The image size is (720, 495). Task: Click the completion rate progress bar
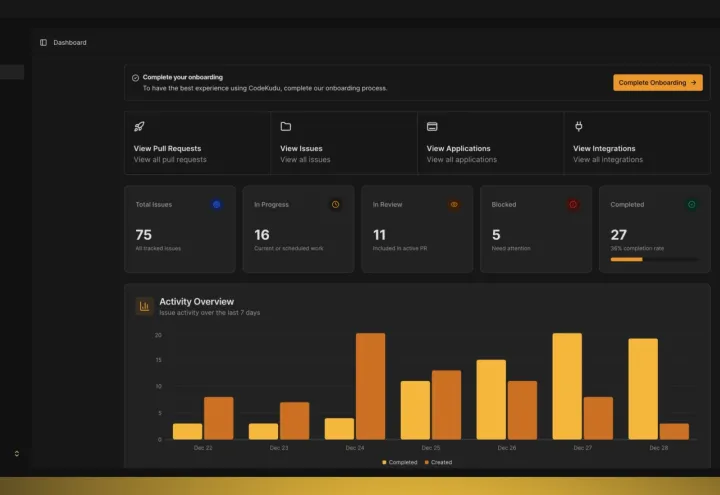pyautogui.click(x=654, y=260)
